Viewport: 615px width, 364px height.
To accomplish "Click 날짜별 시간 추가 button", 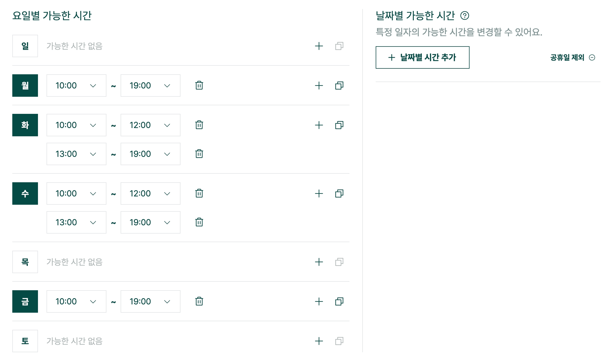I will coord(422,57).
